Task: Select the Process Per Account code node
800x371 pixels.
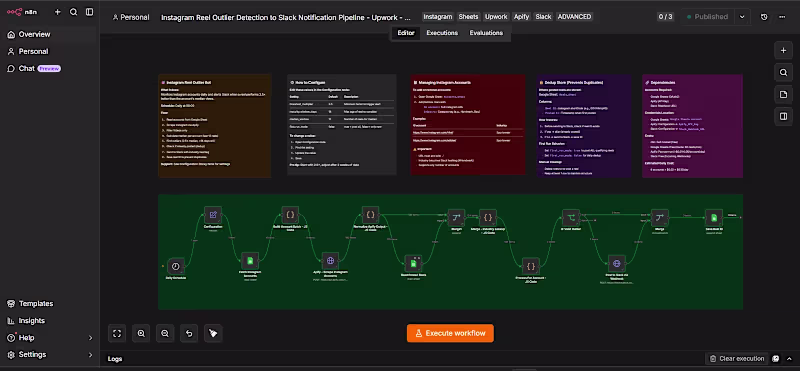Action: click(x=531, y=266)
